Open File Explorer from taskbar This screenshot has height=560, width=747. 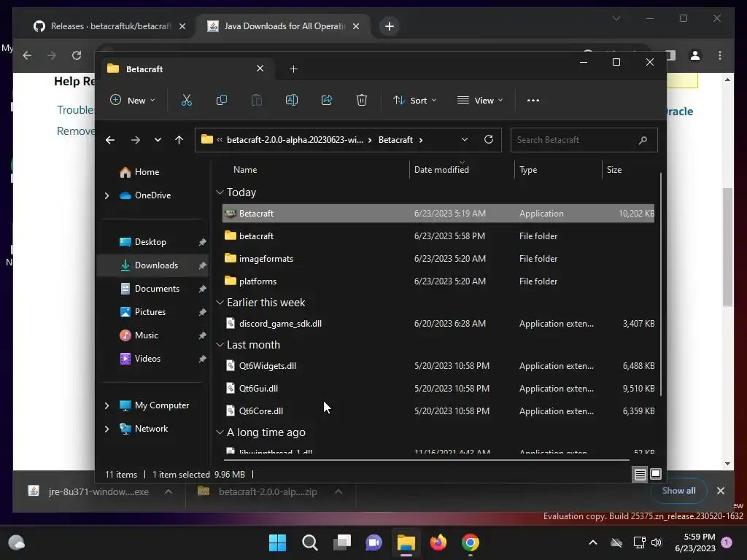(406, 542)
